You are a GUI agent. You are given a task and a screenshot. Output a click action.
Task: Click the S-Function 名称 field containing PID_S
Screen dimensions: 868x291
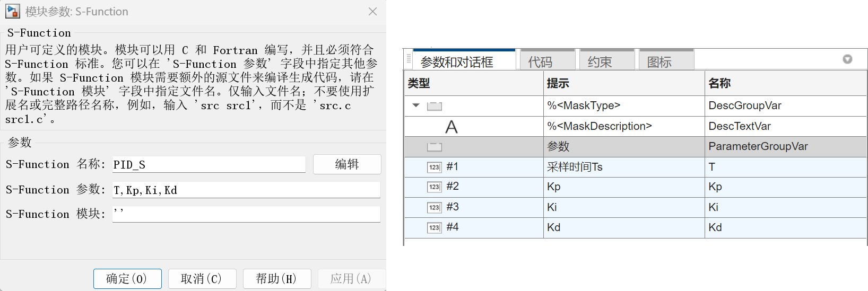[209, 165]
